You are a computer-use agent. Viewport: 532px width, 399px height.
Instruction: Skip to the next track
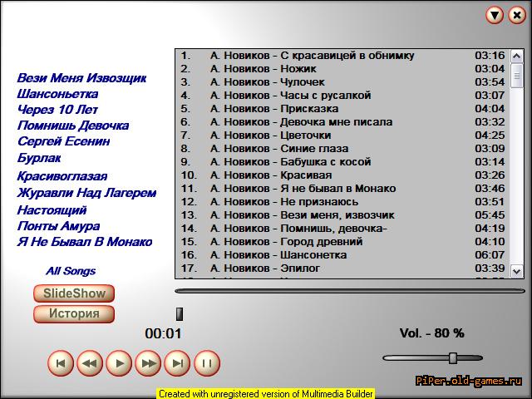click(x=177, y=363)
